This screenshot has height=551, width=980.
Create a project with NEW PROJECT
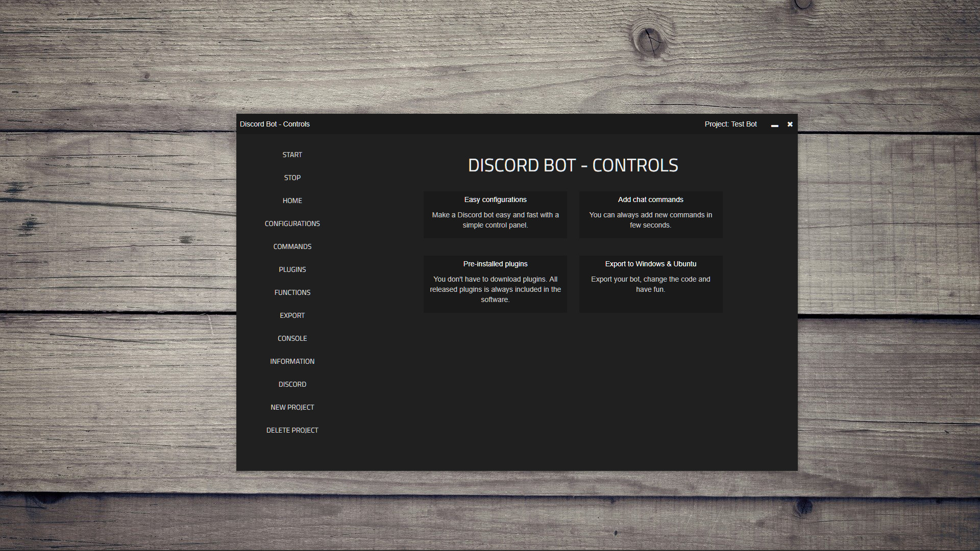tap(292, 407)
